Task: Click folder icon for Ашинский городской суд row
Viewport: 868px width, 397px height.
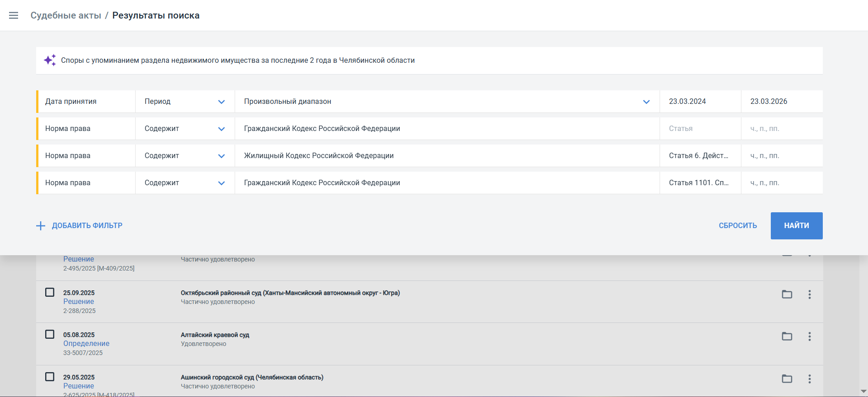Action: tap(787, 379)
